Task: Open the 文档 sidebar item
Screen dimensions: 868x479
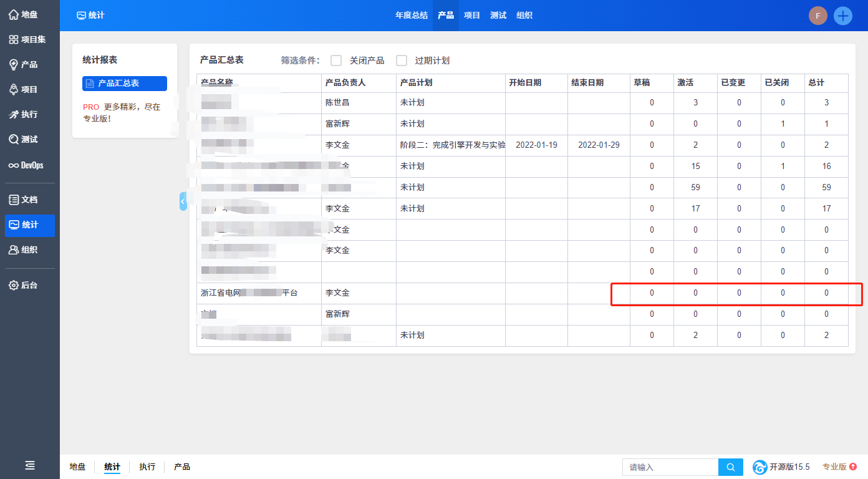Action: tap(29, 200)
